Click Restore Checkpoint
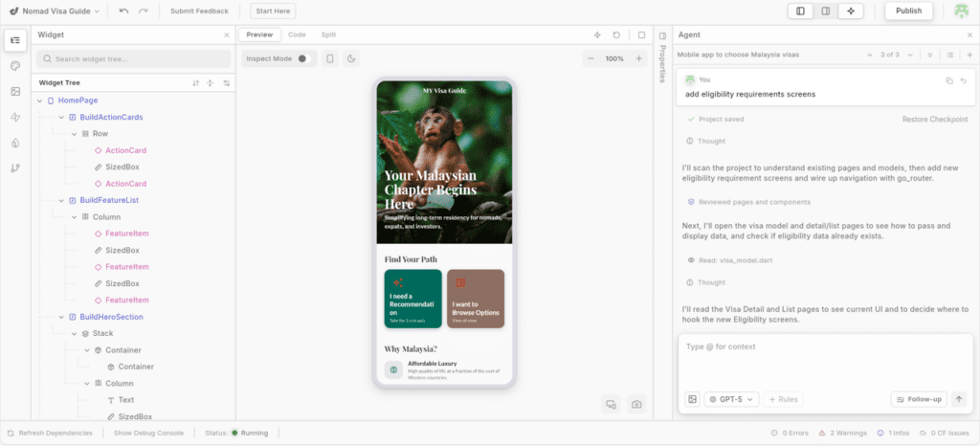 [x=935, y=120]
